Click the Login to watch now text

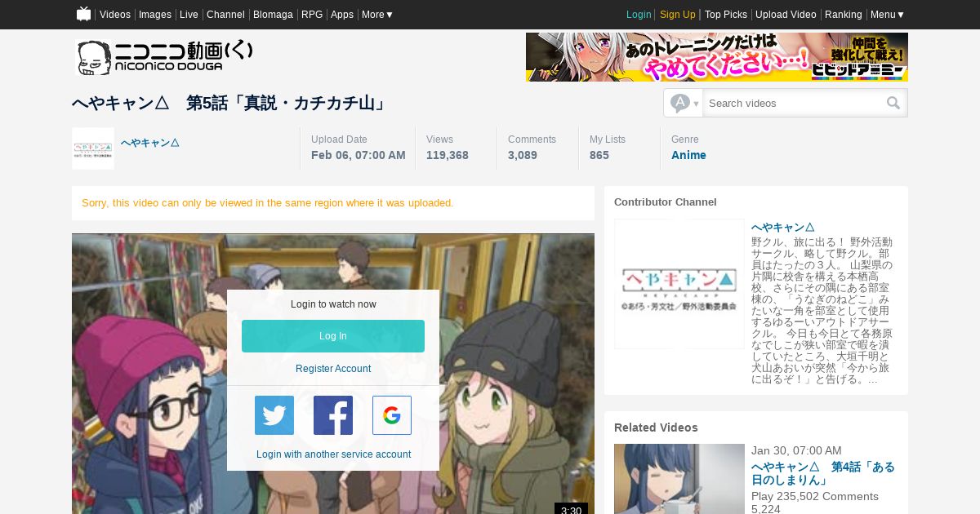333,304
